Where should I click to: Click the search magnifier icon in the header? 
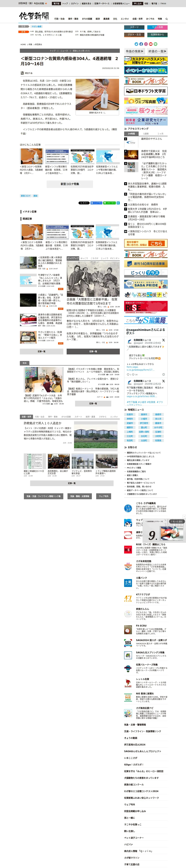click(166, 19)
